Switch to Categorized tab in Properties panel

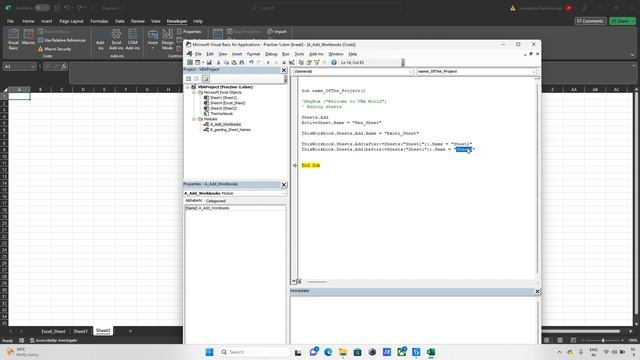point(216,201)
